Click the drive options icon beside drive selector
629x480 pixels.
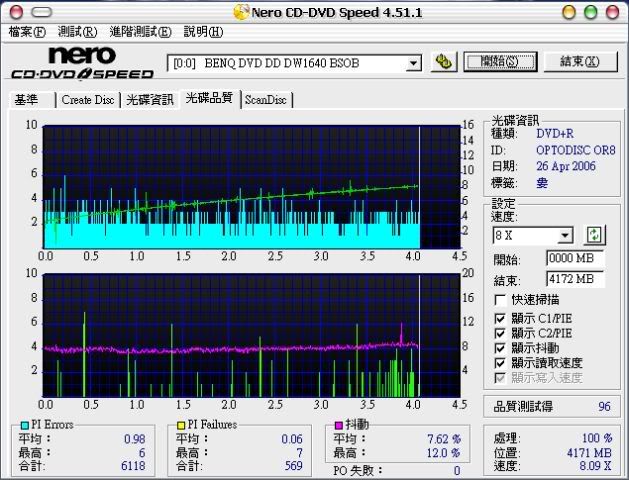(x=444, y=62)
